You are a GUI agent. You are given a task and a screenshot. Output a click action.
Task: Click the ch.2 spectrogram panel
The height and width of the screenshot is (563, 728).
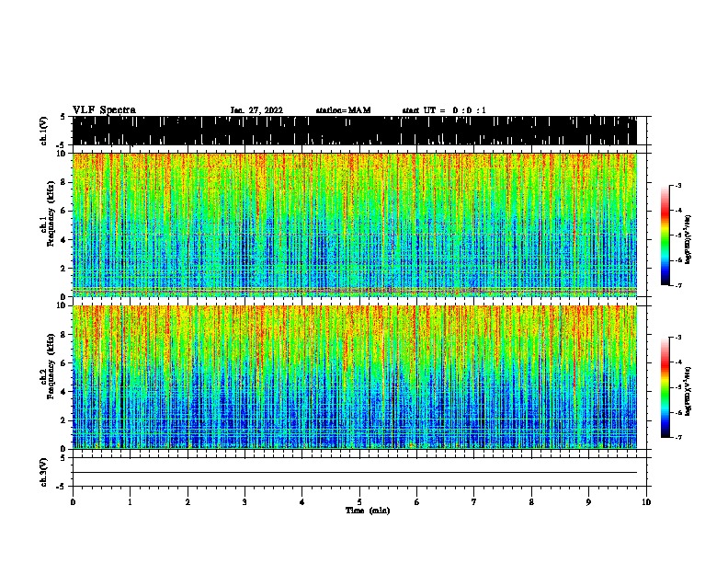[355, 377]
